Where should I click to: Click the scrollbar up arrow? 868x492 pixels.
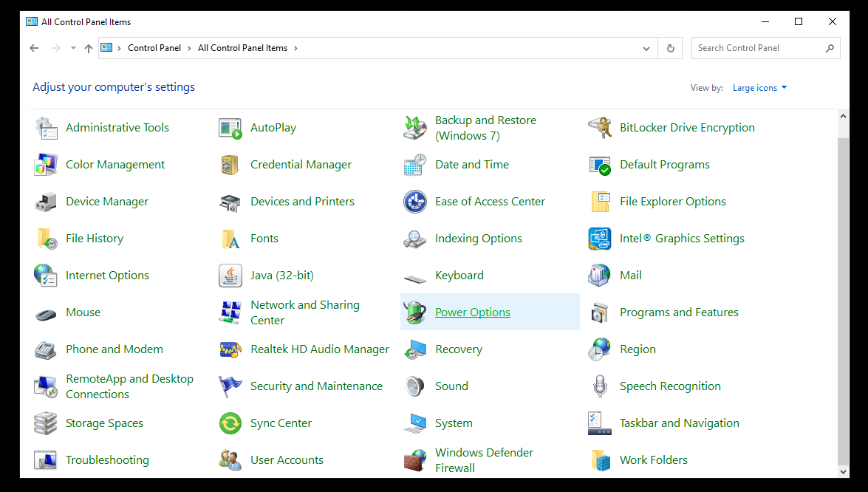click(x=843, y=116)
